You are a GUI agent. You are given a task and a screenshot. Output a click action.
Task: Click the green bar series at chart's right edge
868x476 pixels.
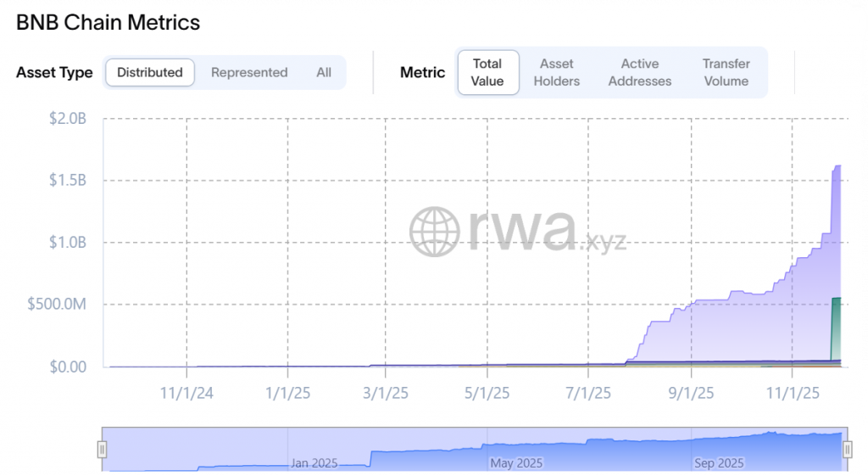tap(837, 330)
